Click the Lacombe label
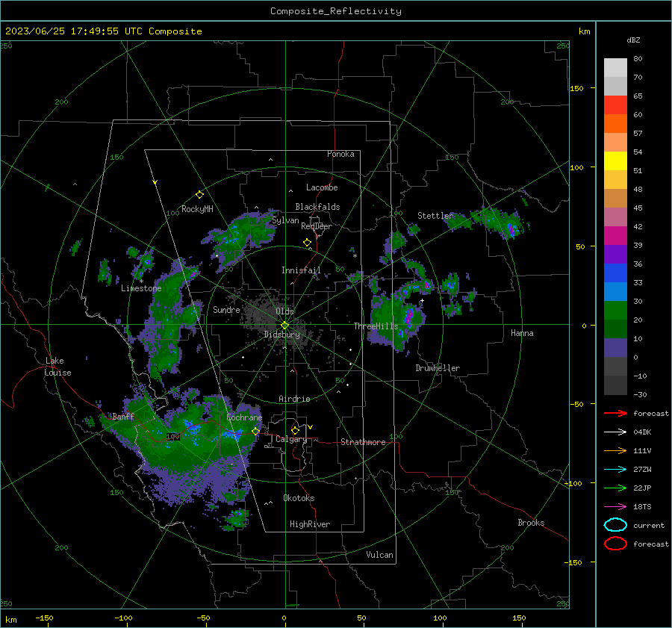Image resolution: width=672 pixels, height=628 pixels. [x=322, y=187]
